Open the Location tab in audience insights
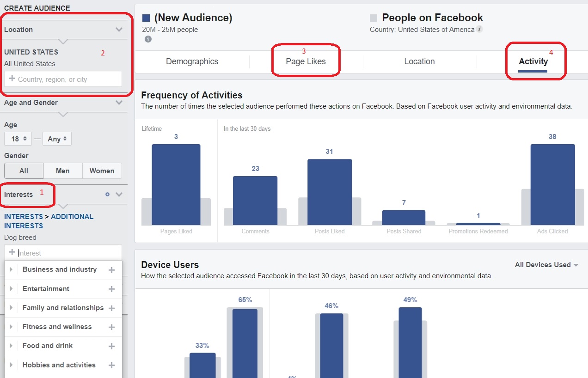 click(x=419, y=61)
